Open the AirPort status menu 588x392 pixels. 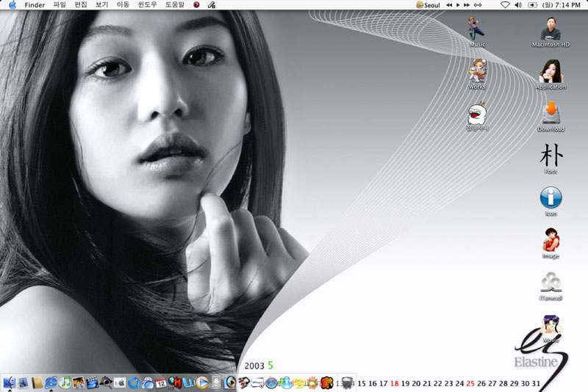click(x=505, y=5)
